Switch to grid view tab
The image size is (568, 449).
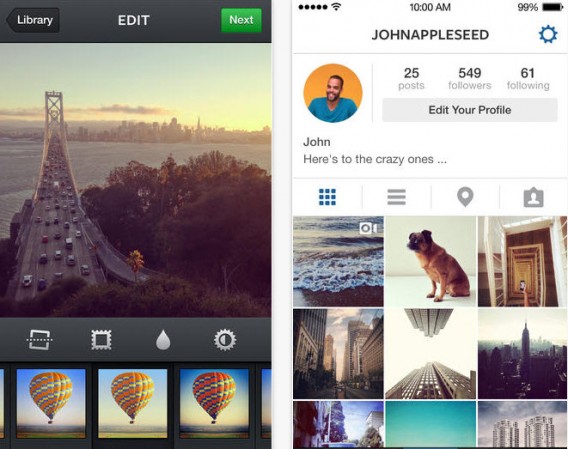(327, 197)
